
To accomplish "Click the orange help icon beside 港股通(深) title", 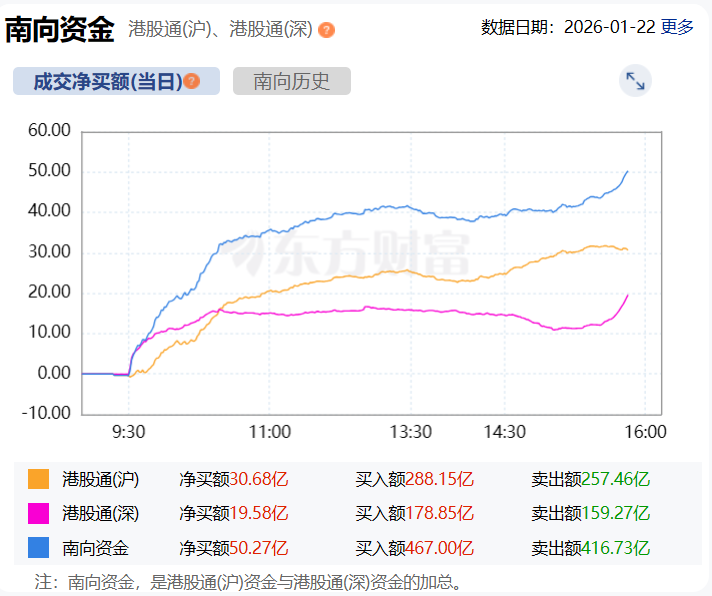I will [x=326, y=30].
